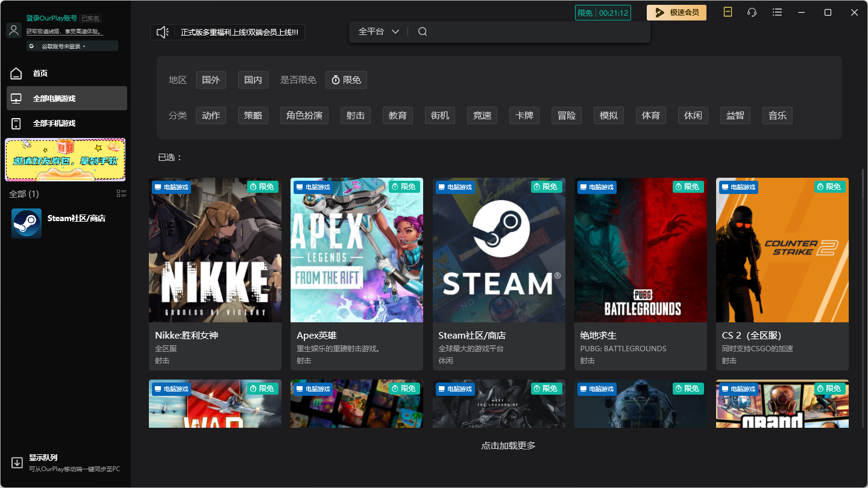Click the CS 2（全区服) title text

[x=752, y=336]
